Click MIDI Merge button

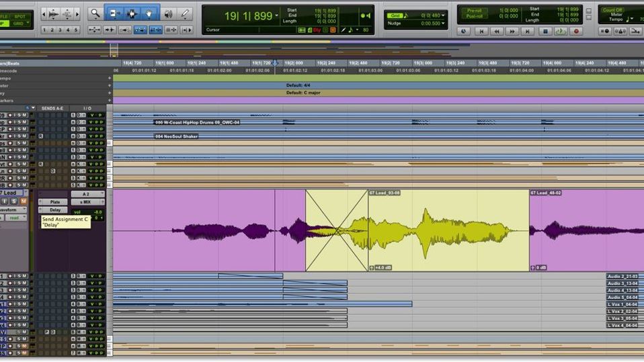click(635, 31)
